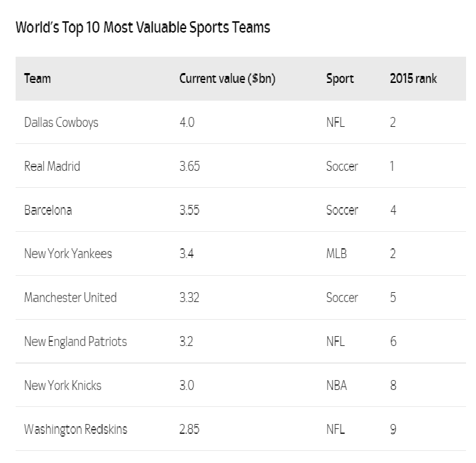Select the NBA sport cell
This screenshot has width=476, height=463.
336,386
